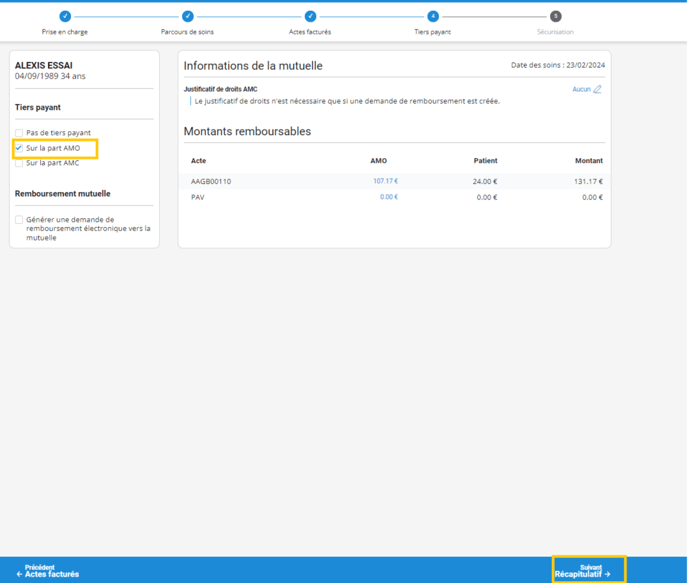Click the AMO column header
Viewport: 688px width, 583px height.
[x=378, y=161]
